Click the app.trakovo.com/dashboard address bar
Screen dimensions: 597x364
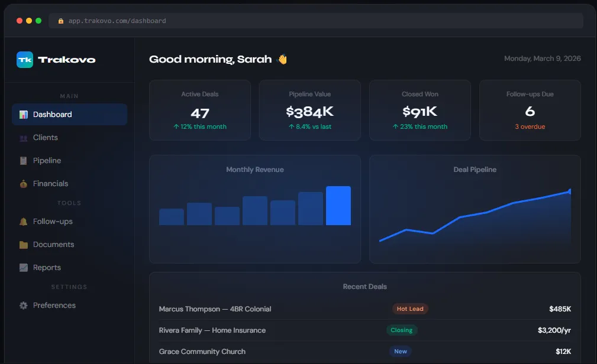pyautogui.click(x=315, y=21)
